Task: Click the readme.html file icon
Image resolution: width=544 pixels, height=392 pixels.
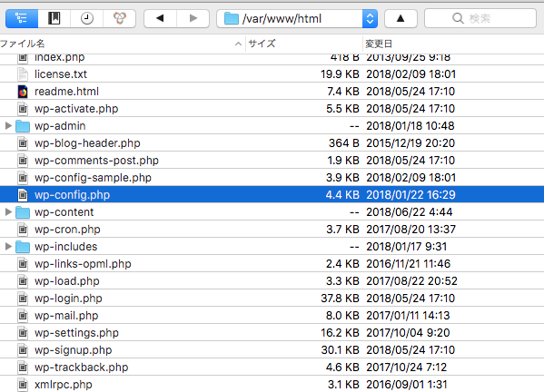Action: (23, 92)
